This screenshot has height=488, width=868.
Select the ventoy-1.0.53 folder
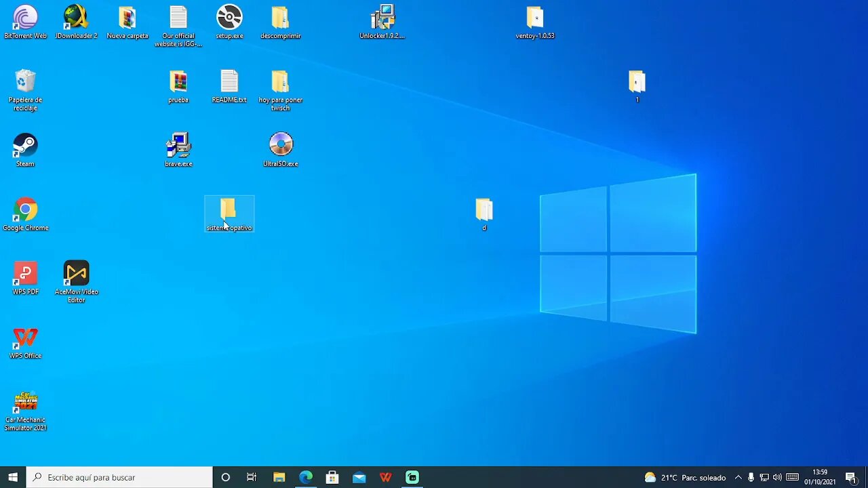[535, 22]
